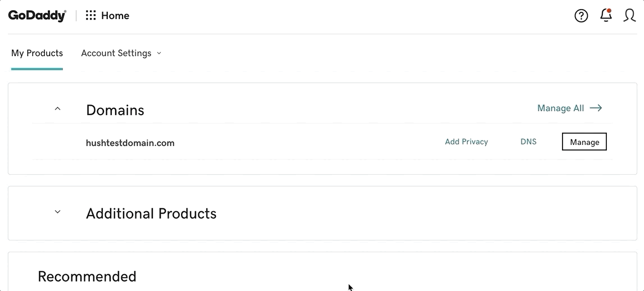
Task: Open DNS settings for hushtestdomain.com
Action: pos(528,142)
